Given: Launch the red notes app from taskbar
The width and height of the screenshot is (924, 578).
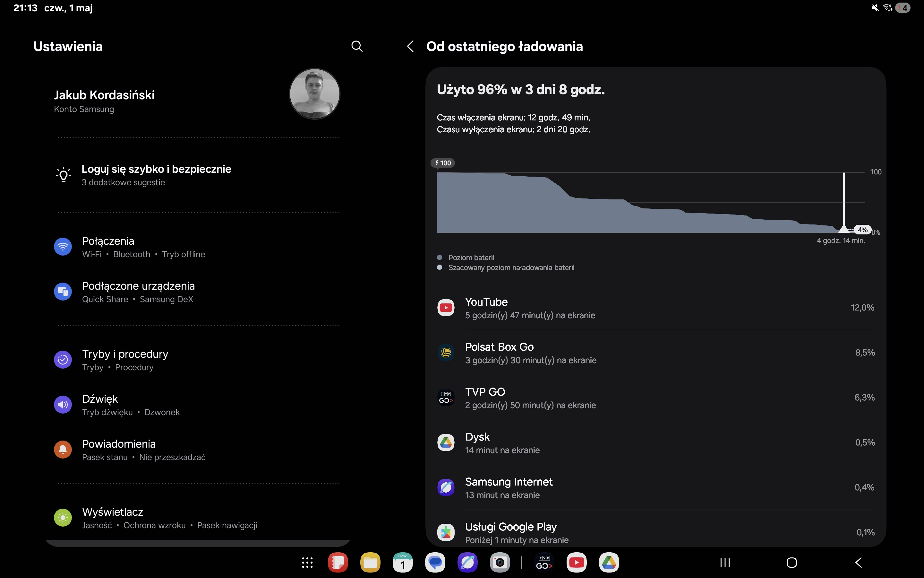Looking at the screenshot, I should click(338, 562).
